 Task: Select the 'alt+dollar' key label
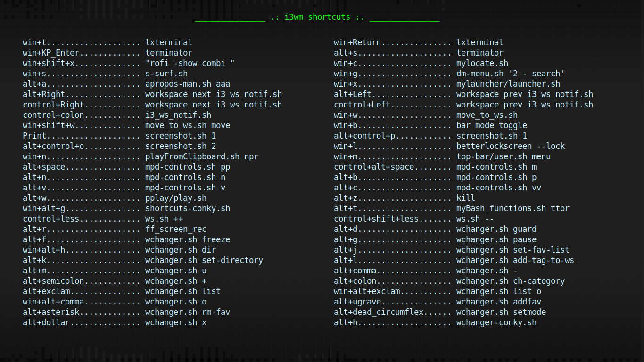[x=46, y=322]
